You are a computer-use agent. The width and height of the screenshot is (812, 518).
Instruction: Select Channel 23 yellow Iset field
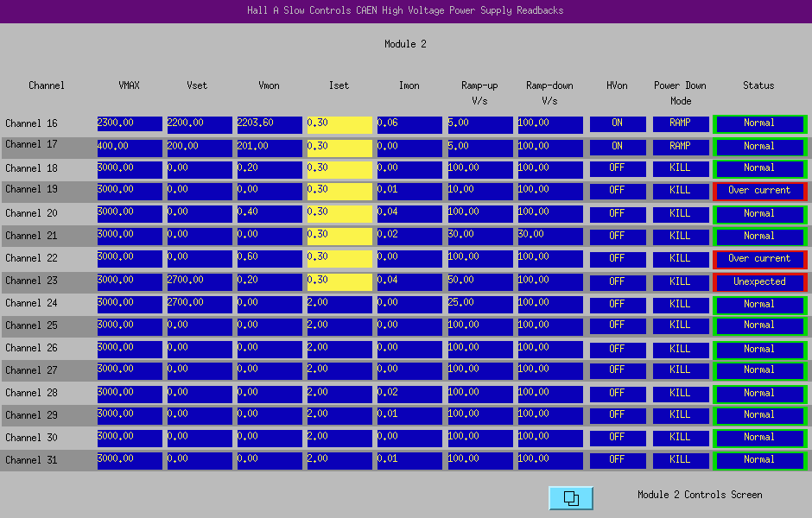click(x=339, y=282)
